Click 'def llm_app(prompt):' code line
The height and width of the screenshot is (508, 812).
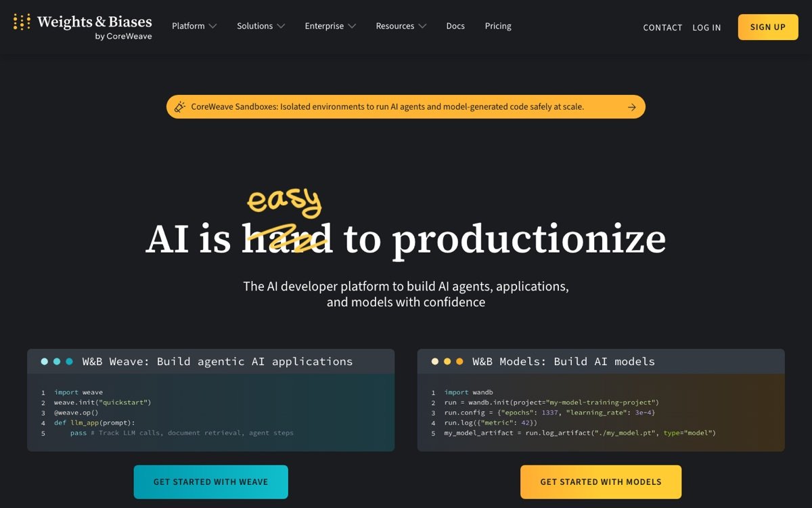[x=95, y=423]
